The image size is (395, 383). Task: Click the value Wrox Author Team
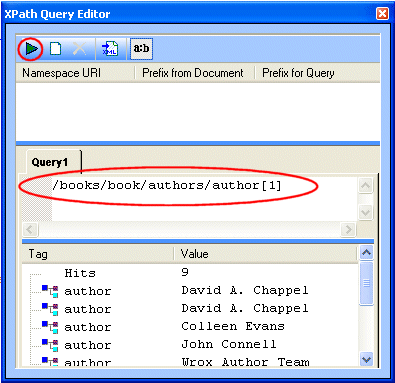coord(245,362)
